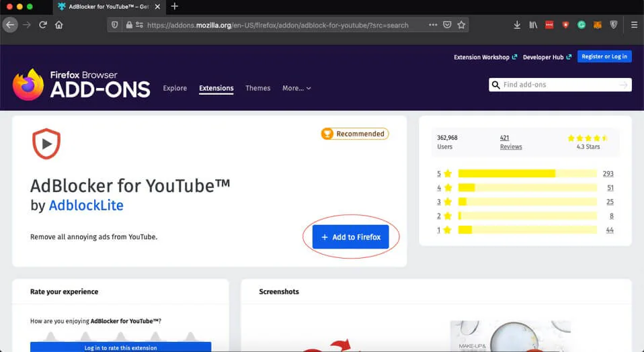Open the AdblockLite author page
The height and width of the screenshot is (352, 644).
[x=86, y=205]
